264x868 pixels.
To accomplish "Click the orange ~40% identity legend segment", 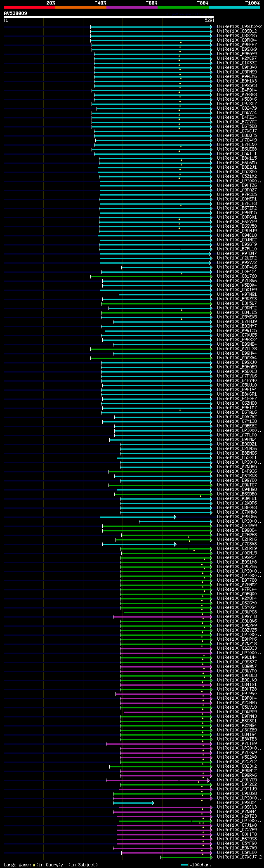I will 81,7.
